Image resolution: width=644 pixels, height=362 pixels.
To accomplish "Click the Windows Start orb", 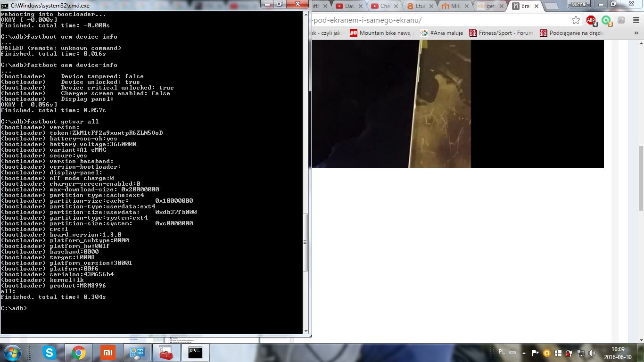I will (13, 352).
